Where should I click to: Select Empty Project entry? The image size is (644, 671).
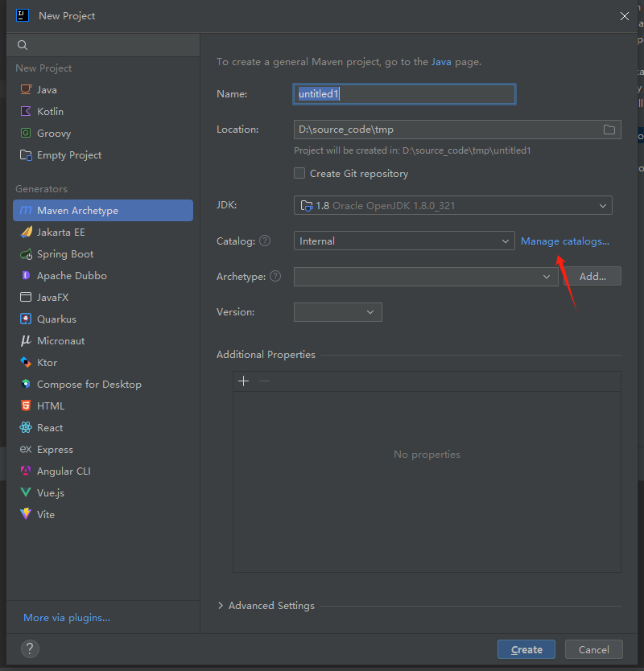click(x=103, y=155)
